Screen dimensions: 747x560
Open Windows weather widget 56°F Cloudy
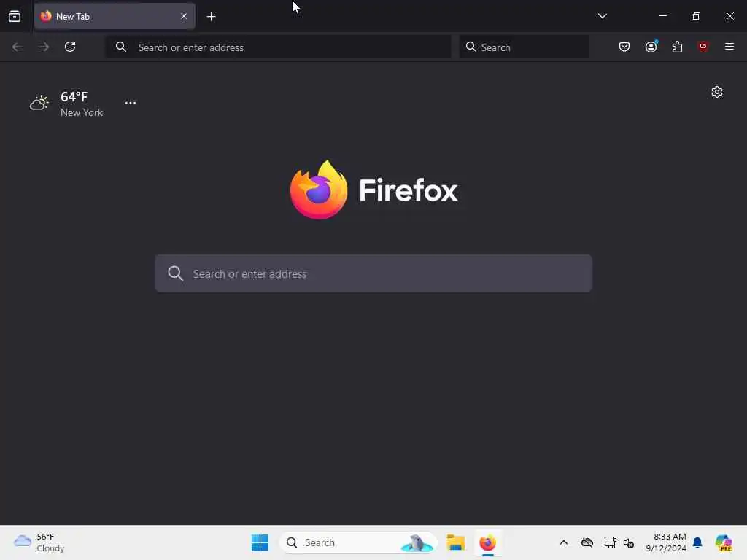[x=39, y=542]
